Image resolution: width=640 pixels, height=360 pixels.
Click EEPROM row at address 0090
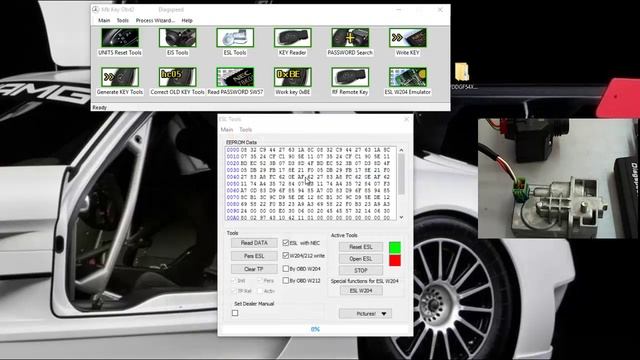click(309, 211)
